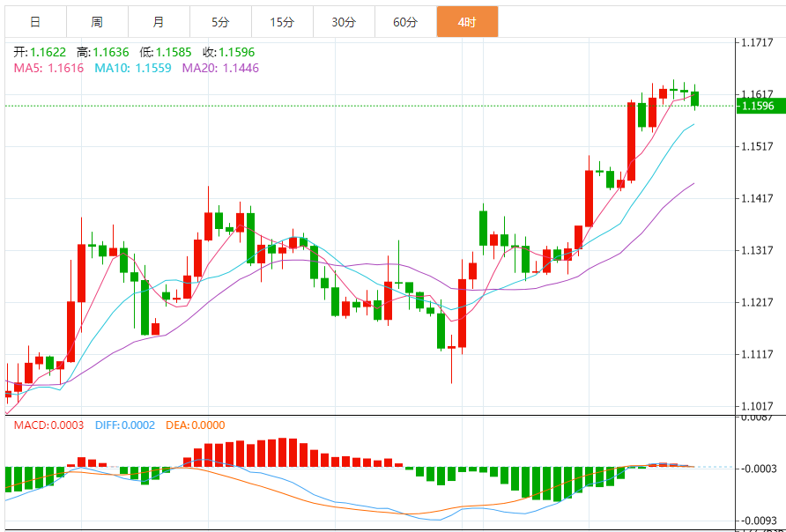786x532 pixels.
Task: Click the DEA:0.0000 indicator label
Action: click(196, 425)
